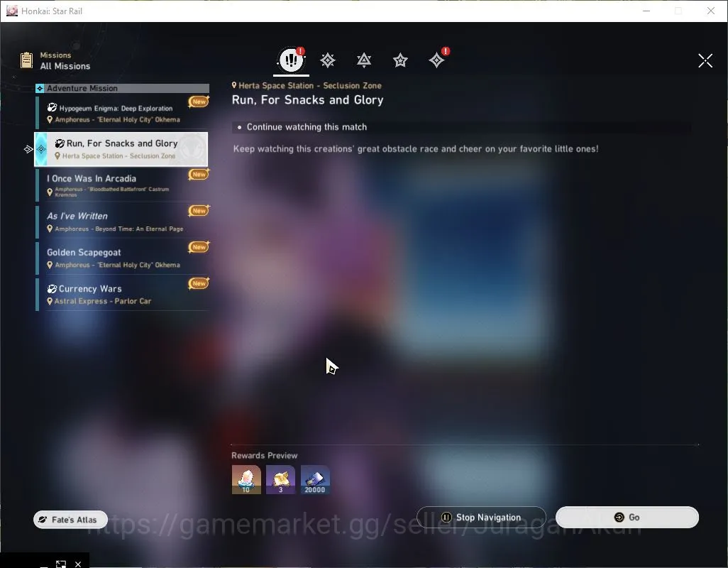Close the missions panel with X
The width and height of the screenshot is (728, 568).
pos(705,60)
